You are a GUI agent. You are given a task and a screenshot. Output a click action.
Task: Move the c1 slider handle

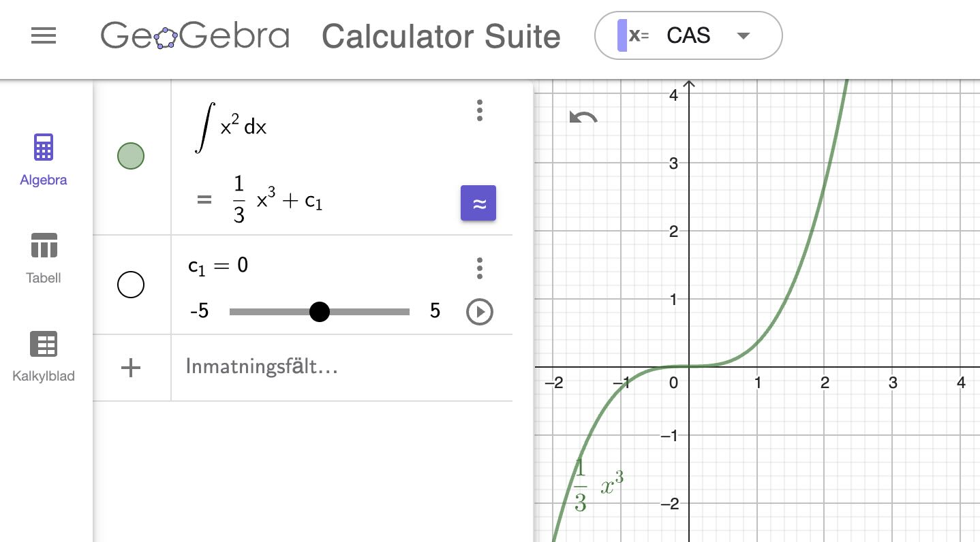[x=320, y=311]
